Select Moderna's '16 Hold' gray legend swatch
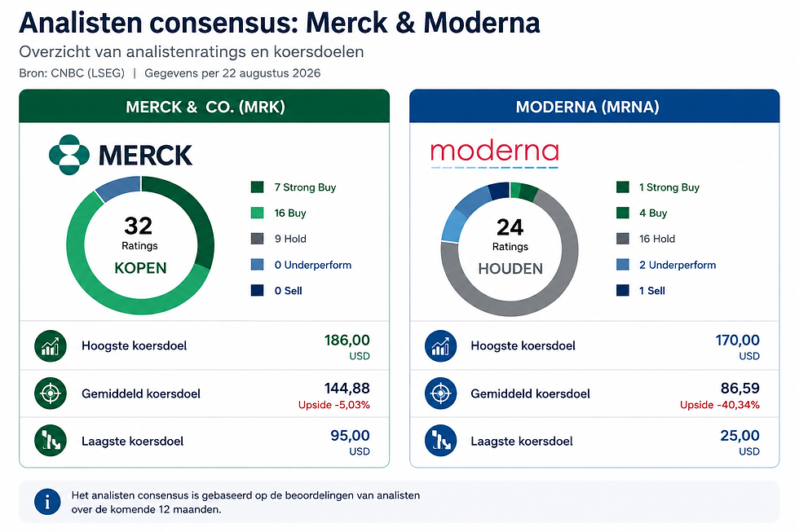This screenshot has width=799, height=532. tap(623, 239)
